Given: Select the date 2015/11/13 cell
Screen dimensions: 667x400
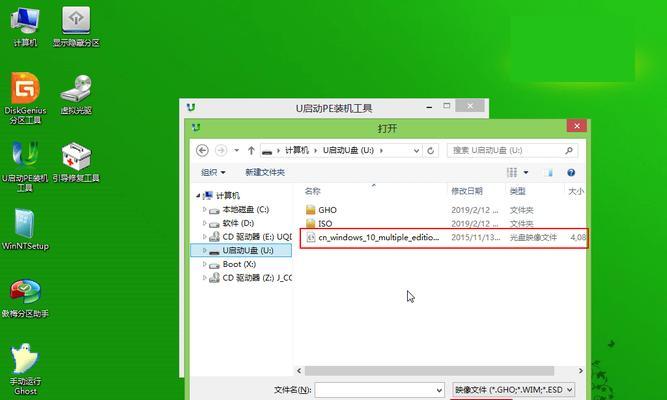Looking at the screenshot, I should pos(475,237).
